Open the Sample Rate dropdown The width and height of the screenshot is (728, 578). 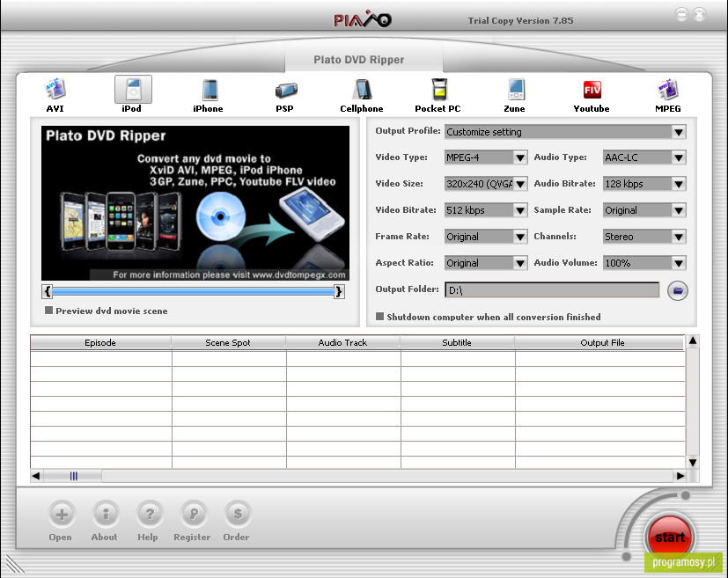(x=679, y=210)
